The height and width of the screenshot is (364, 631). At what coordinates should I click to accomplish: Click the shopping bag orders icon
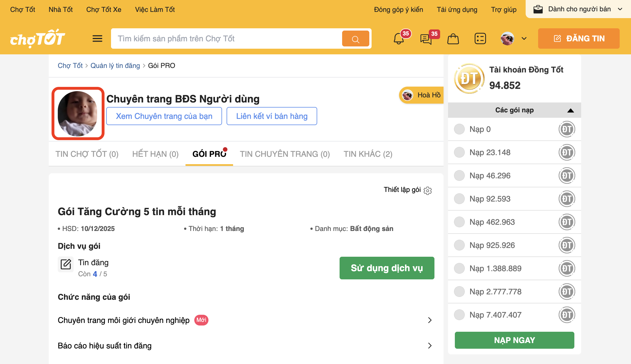pos(453,39)
